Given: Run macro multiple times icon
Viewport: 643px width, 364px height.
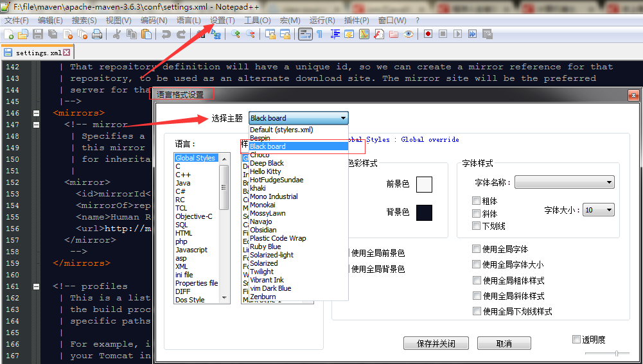Looking at the screenshot, I should point(472,34).
